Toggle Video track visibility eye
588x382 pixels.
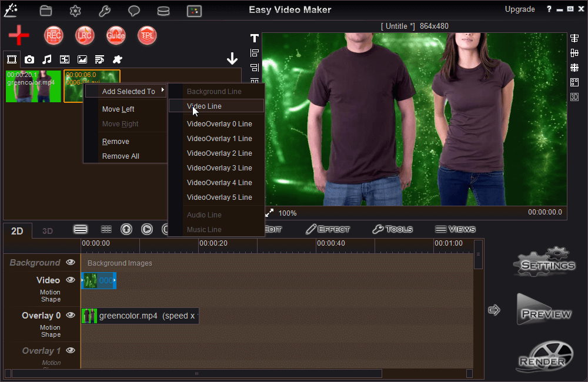pos(71,280)
